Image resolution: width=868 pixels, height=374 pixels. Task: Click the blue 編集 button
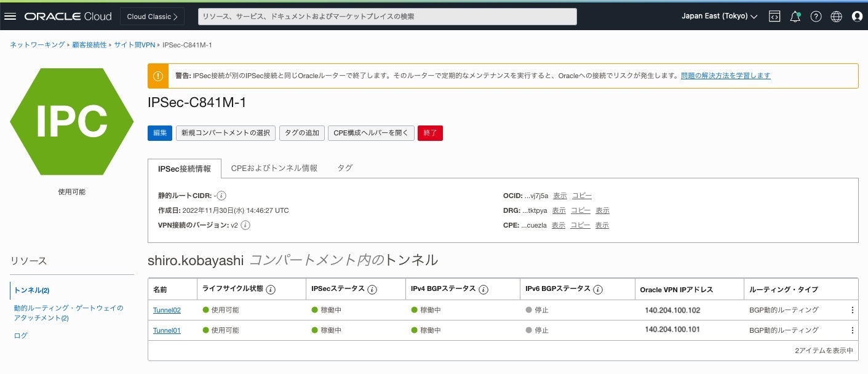coord(160,133)
